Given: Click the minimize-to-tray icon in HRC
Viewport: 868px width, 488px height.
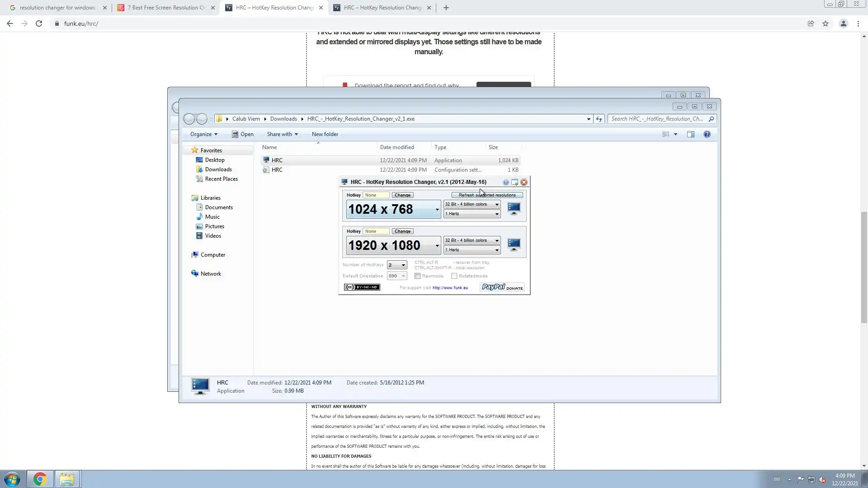Looking at the screenshot, I should (x=514, y=182).
